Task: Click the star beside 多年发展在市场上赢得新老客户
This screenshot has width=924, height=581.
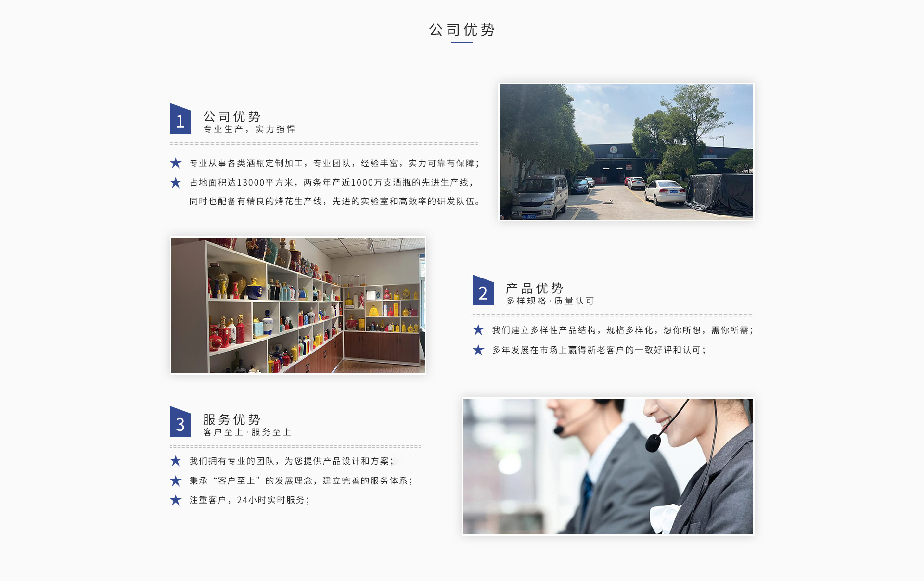Action: coord(478,350)
